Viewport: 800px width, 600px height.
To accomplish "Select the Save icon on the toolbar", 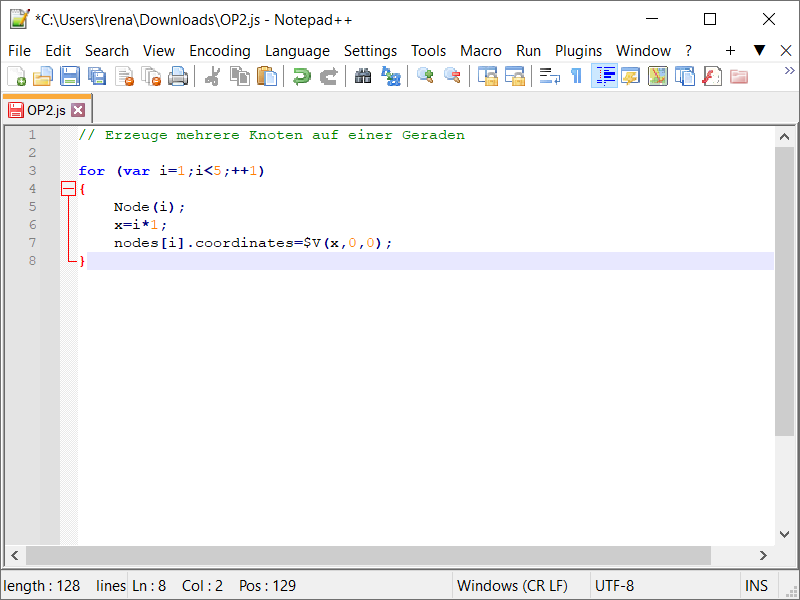I will tap(68, 75).
